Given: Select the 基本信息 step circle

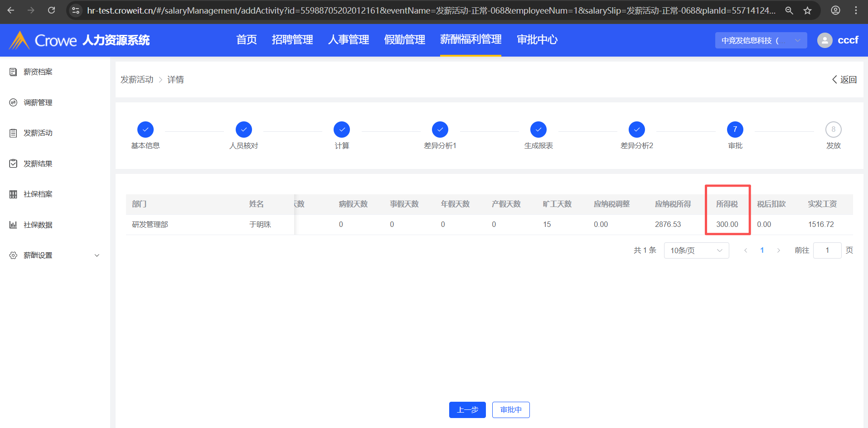Looking at the screenshot, I should (x=145, y=130).
